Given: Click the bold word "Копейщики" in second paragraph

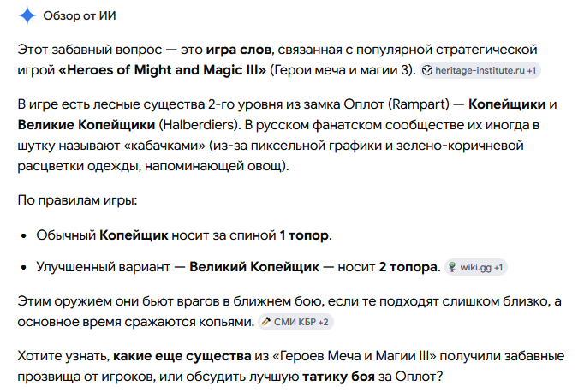Looking at the screenshot, I should pos(507,104).
